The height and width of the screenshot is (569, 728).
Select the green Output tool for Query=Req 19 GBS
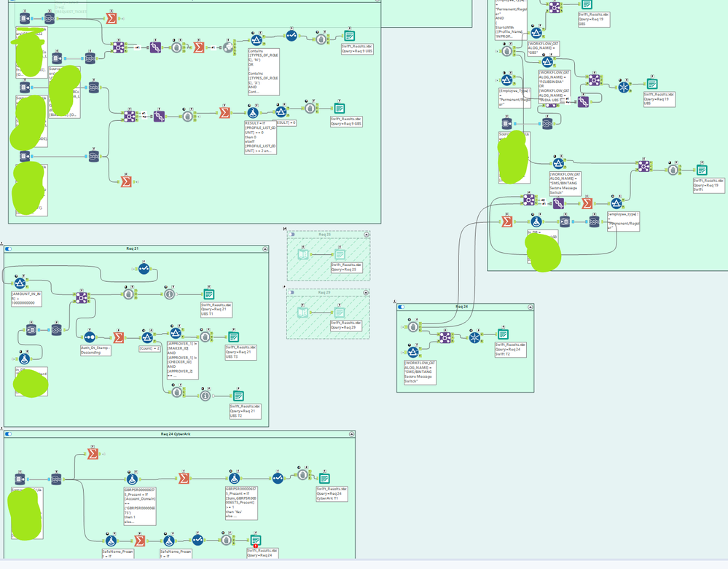tap(586, 5)
